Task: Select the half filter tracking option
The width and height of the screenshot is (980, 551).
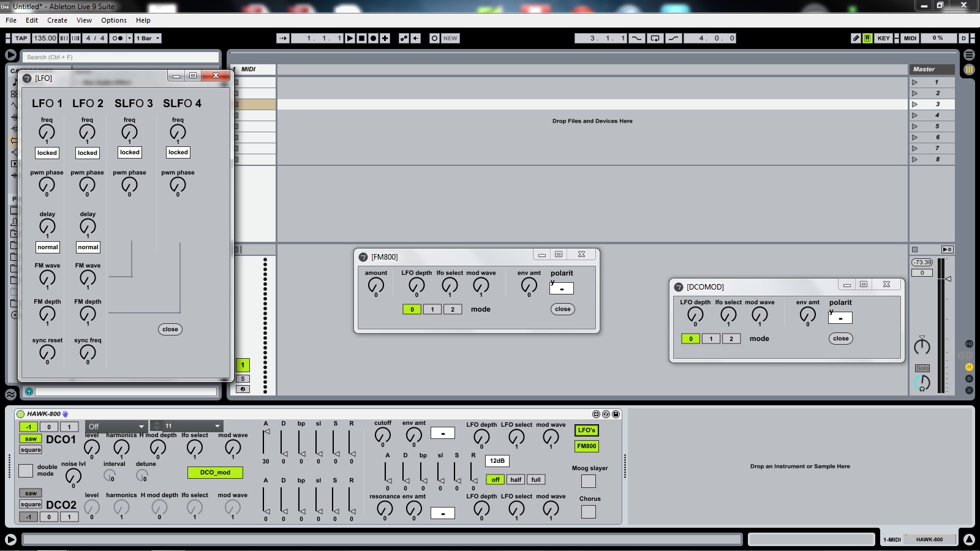Action: point(516,480)
